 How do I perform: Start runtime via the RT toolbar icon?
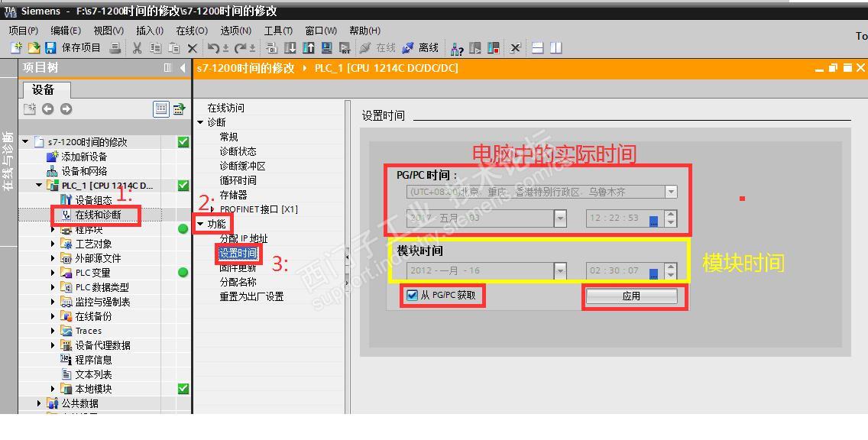pyautogui.click(x=345, y=48)
